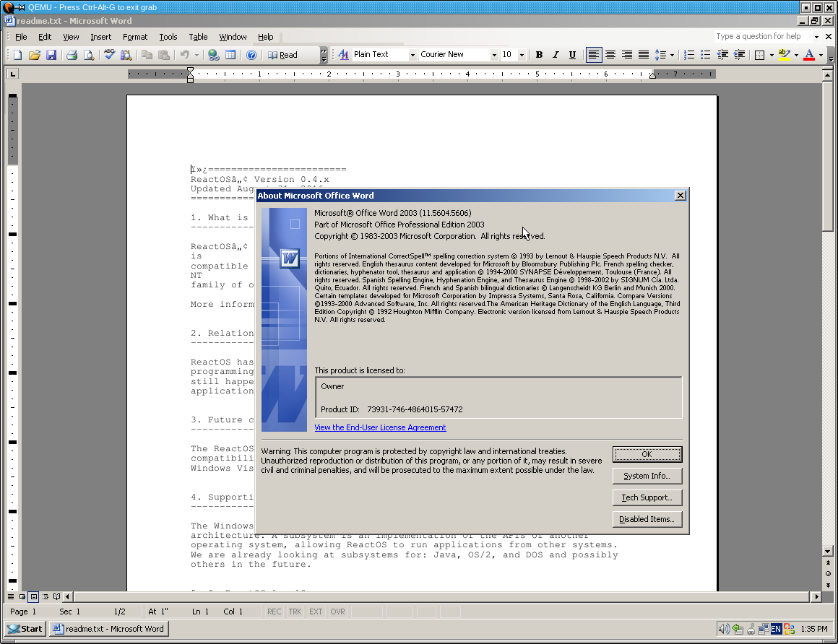The image size is (838, 644).
Task: Increase the paragraph indent
Action: pyautogui.click(x=740, y=55)
